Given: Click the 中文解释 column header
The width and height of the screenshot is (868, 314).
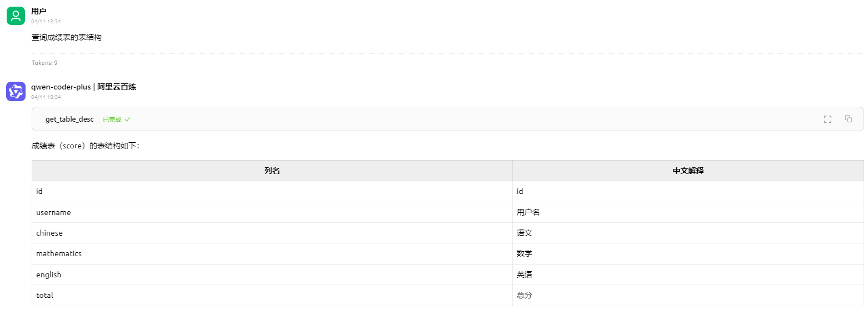Looking at the screenshot, I should pyautogui.click(x=688, y=171).
